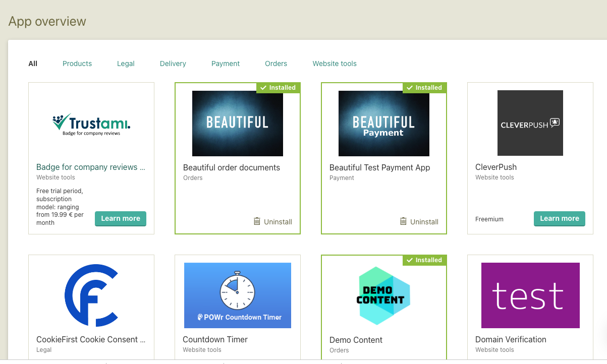
Task: Open the Payment category tab
Action: (226, 64)
